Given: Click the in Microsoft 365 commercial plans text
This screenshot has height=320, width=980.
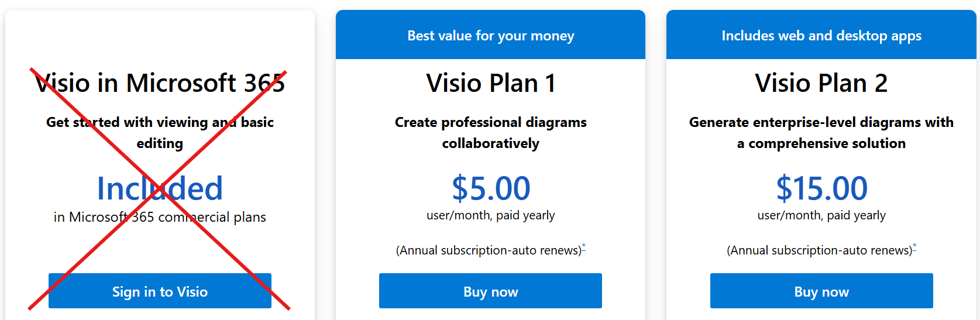Looking at the screenshot, I should (x=160, y=217).
